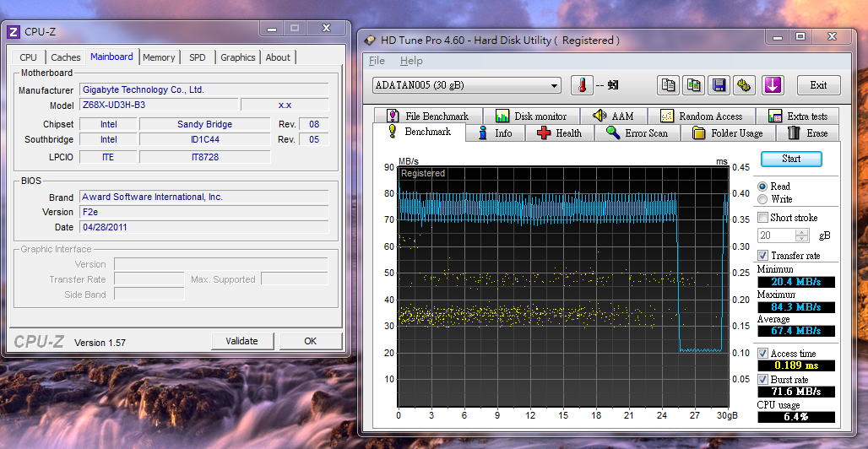The width and height of the screenshot is (868, 449).
Task: Open the ADATAN005 drive selection dropdown
Action: point(466,86)
